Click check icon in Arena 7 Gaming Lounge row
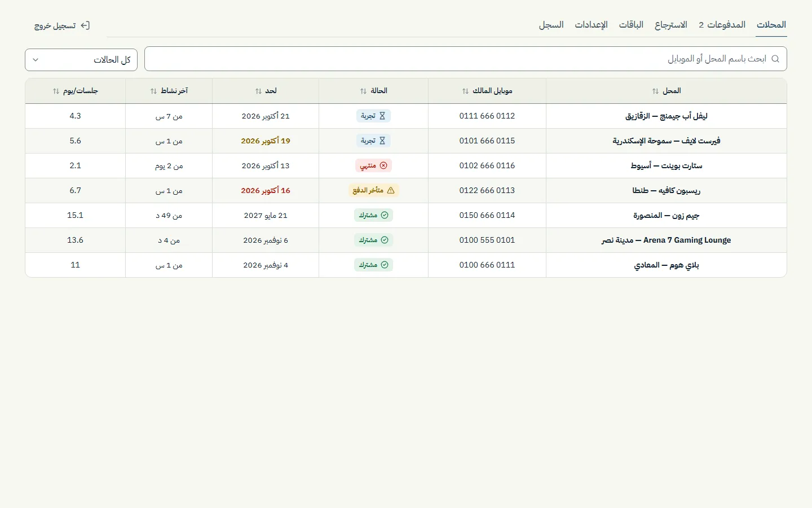This screenshot has height=508, width=812. coord(385,240)
